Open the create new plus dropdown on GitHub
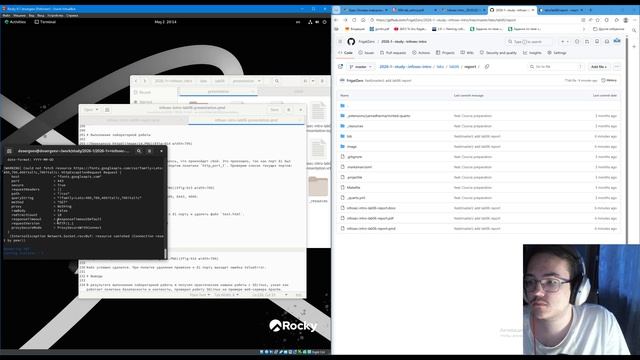The height and width of the screenshot is (360, 640). coord(564,42)
